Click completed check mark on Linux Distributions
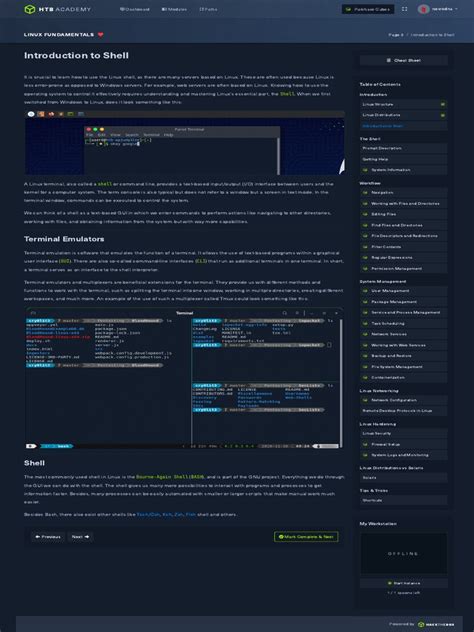 tap(443, 115)
